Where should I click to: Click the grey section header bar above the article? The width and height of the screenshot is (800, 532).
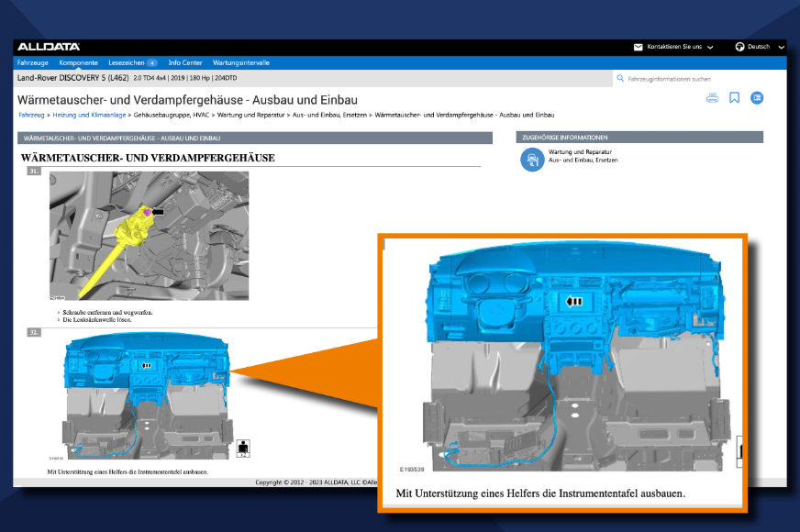click(255, 139)
